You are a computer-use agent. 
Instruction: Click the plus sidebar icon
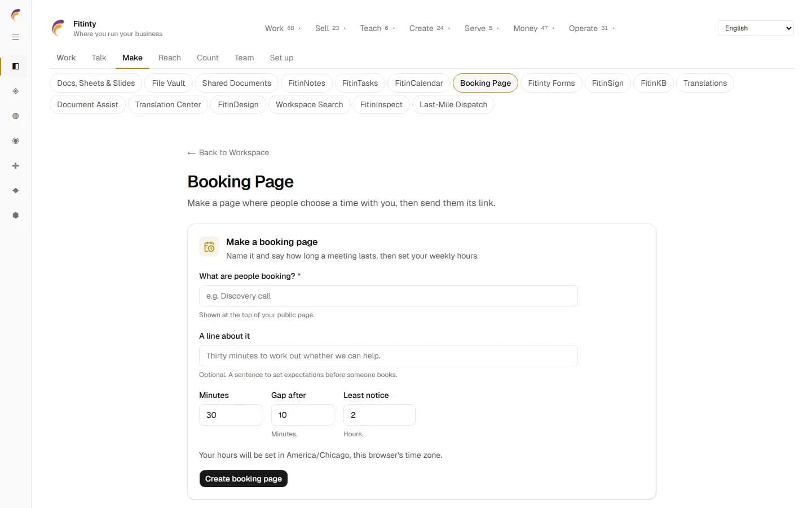pyautogui.click(x=16, y=166)
